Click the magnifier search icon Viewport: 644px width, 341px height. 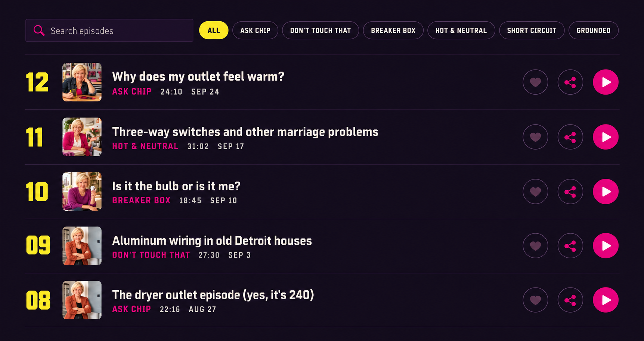[39, 30]
